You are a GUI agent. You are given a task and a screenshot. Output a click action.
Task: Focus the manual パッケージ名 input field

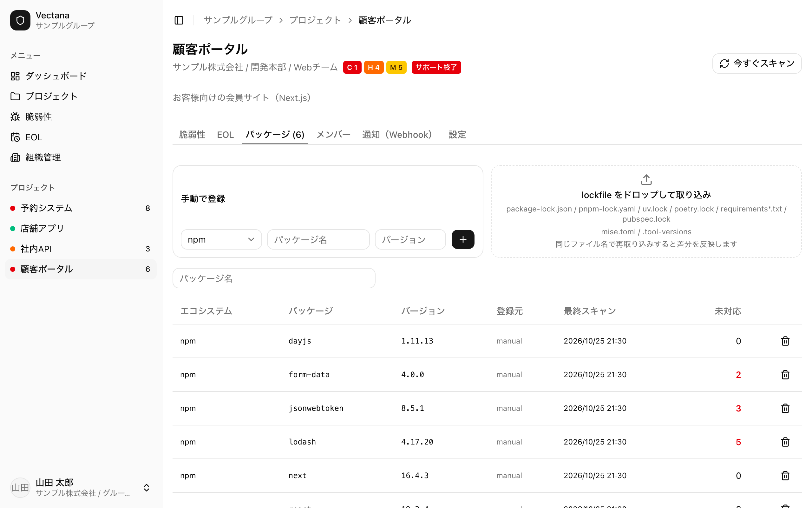(x=318, y=239)
